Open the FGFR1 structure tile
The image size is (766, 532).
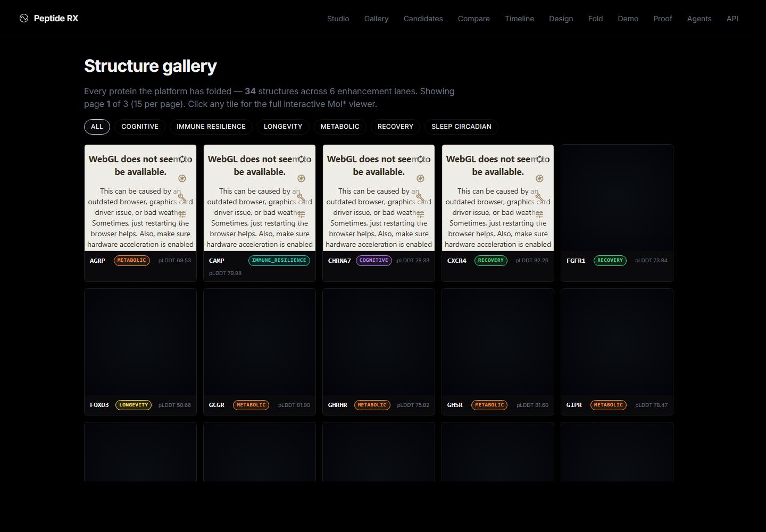[x=617, y=213]
